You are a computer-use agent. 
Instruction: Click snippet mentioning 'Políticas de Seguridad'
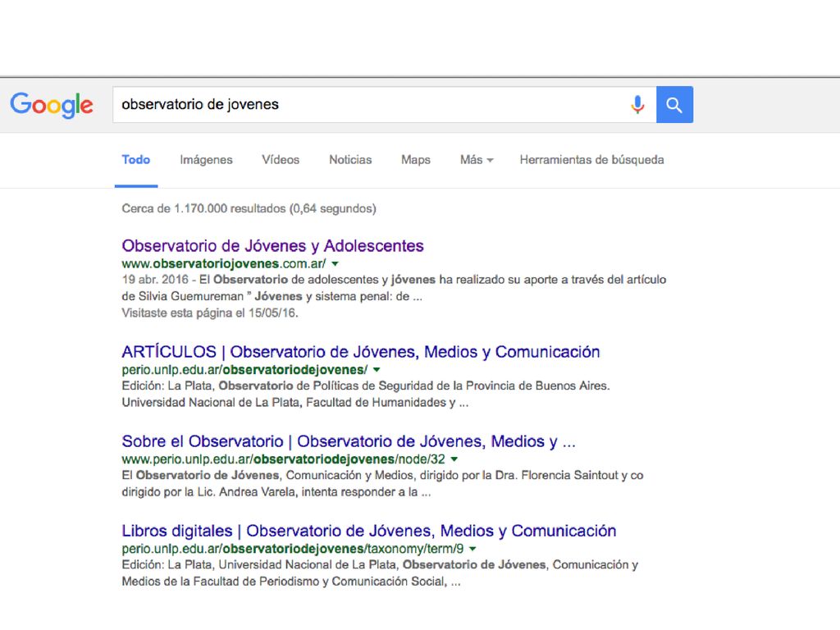pyautogui.click(x=366, y=394)
